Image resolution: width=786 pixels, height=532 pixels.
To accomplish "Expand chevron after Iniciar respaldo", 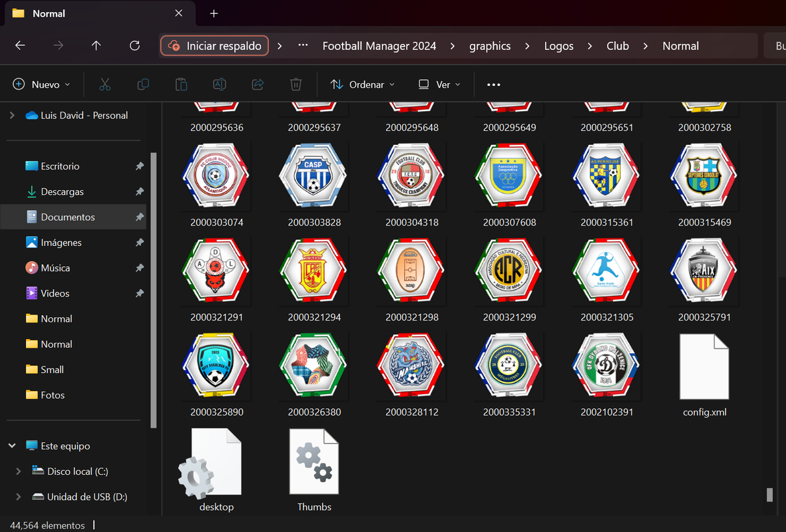I will pos(280,46).
